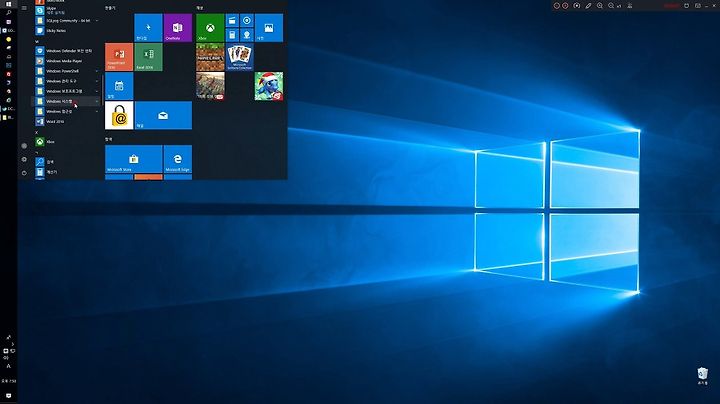Open the Camera small tile

247,35
